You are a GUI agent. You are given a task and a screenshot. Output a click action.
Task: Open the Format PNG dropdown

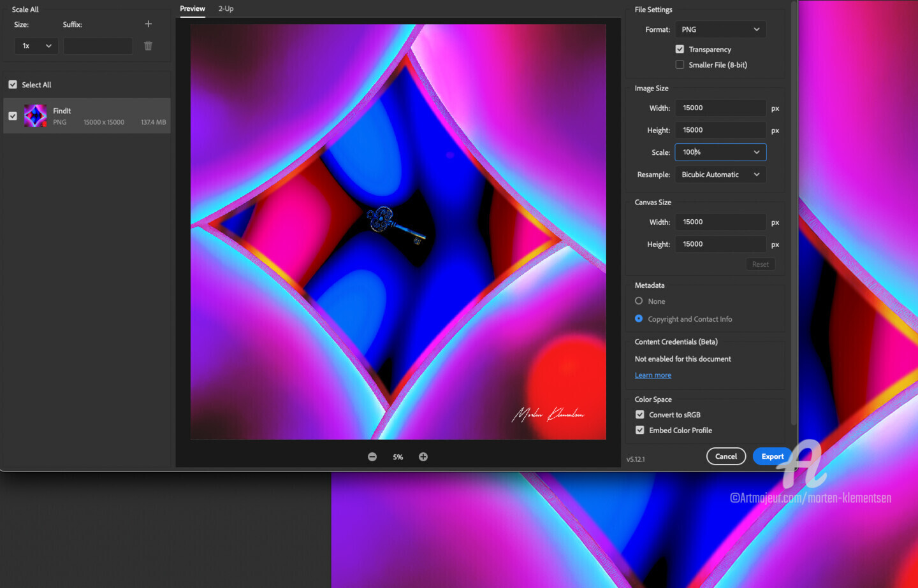(720, 29)
